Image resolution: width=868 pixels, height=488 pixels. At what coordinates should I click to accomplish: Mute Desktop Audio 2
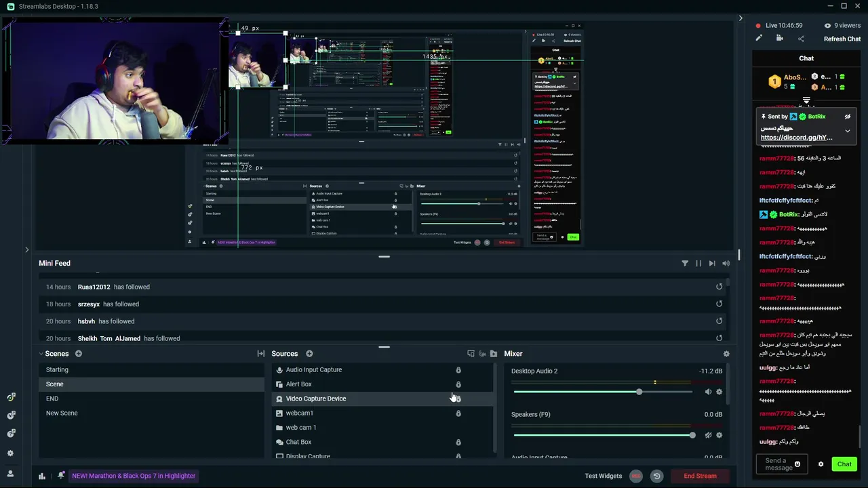(x=708, y=392)
